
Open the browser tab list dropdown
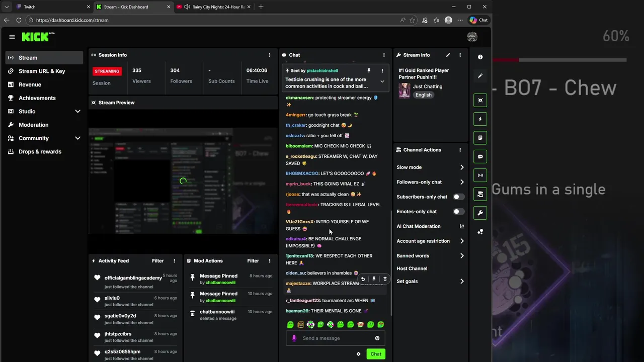(x=7, y=7)
